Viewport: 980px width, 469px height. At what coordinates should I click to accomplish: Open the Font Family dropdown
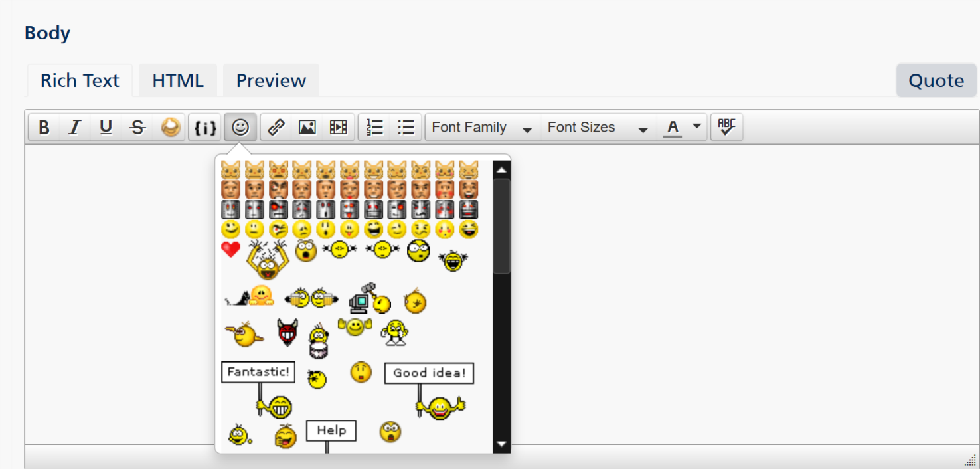tap(481, 128)
